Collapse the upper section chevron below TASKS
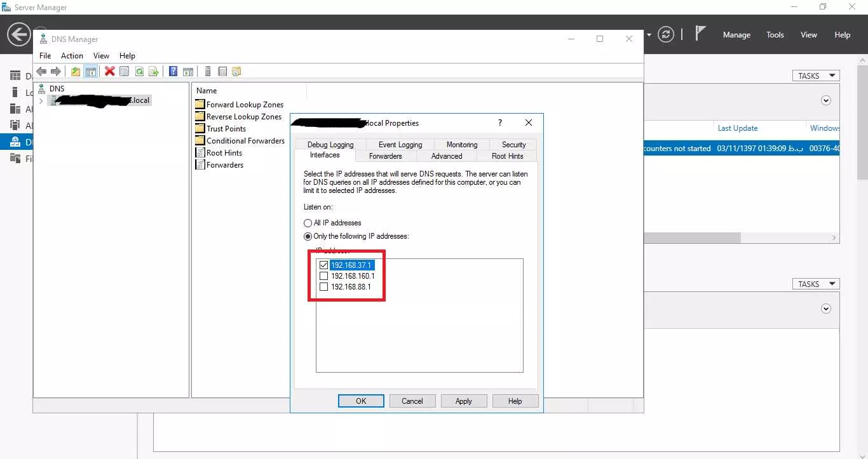The height and width of the screenshot is (459, 868). 826,100
